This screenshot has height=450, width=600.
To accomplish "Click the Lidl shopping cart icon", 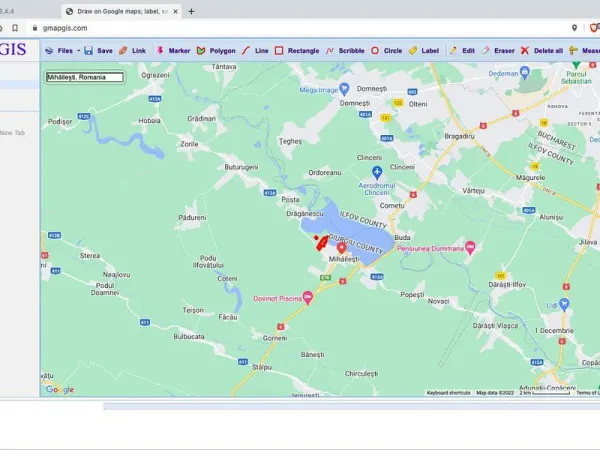I will [x=564, y=304].
